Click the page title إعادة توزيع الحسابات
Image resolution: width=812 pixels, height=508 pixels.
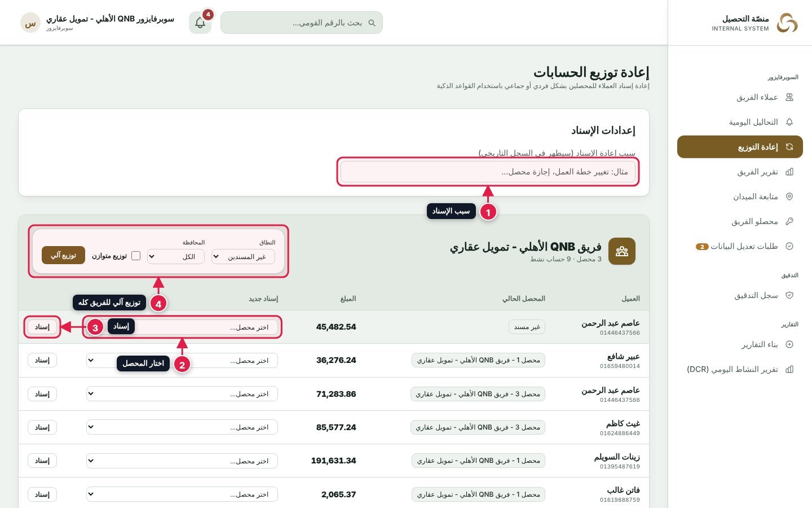(x=592, y=72)
